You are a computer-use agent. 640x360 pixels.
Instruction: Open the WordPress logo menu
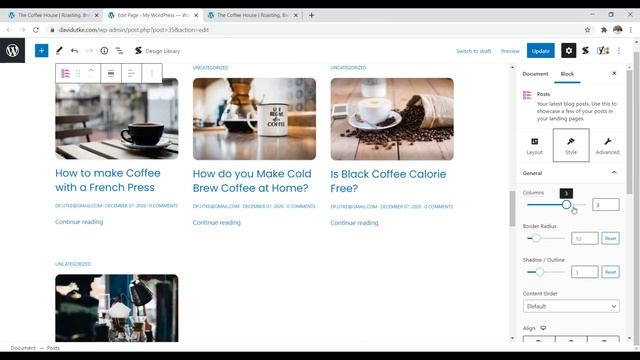[x=12, y=51]
